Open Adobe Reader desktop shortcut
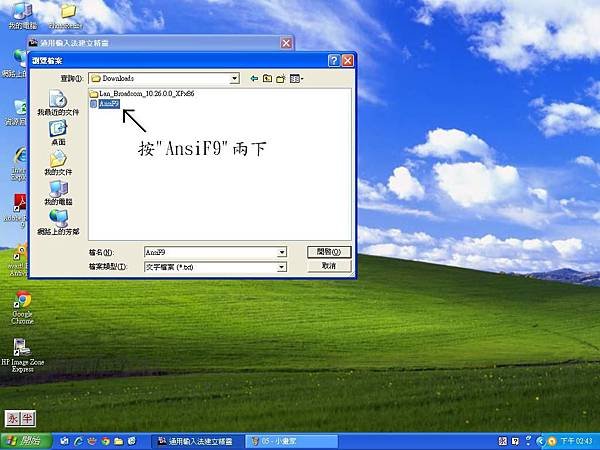The height and width of the screenshot is (450, 600). coord(18,210)
